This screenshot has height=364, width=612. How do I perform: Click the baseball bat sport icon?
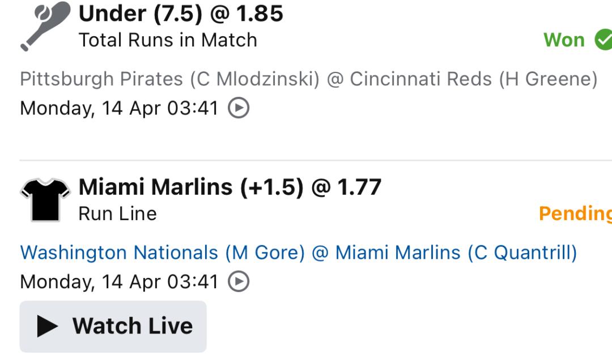(45, 26)
